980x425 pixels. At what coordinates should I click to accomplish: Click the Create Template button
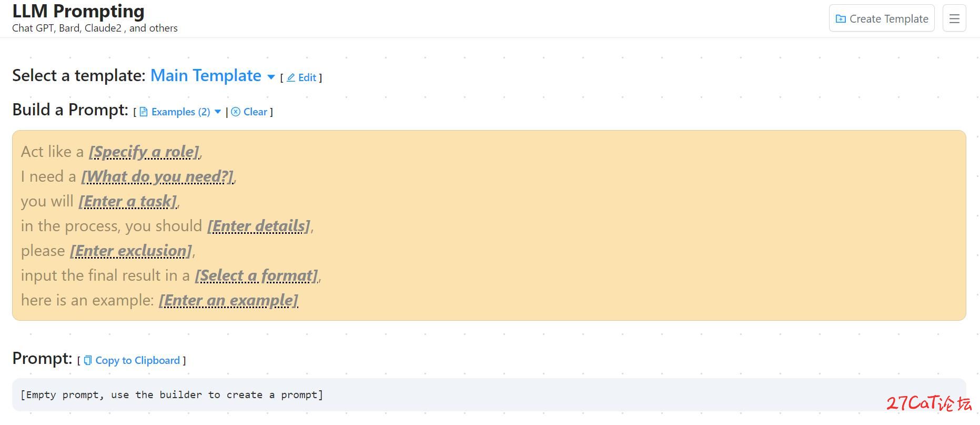click(882, 18)
